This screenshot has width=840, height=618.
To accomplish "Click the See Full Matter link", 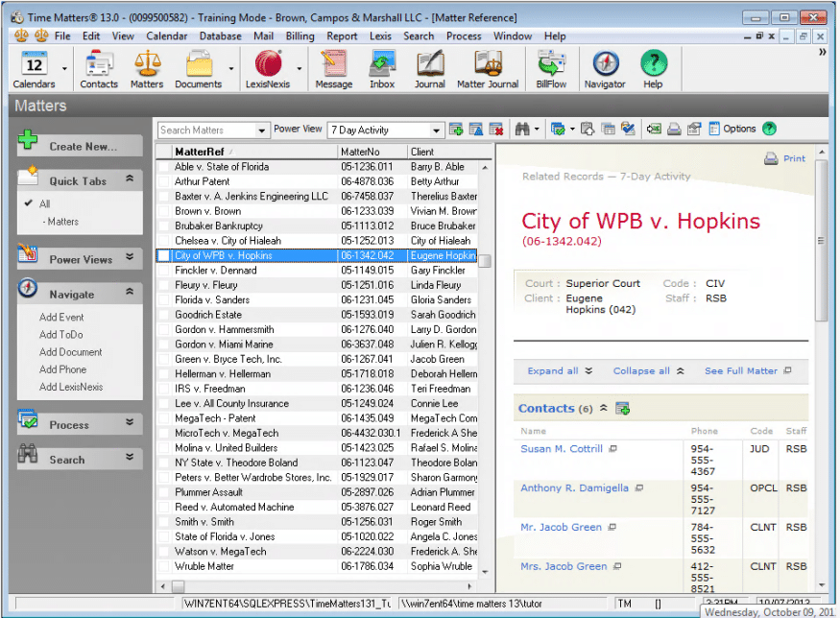I will 748,371.
